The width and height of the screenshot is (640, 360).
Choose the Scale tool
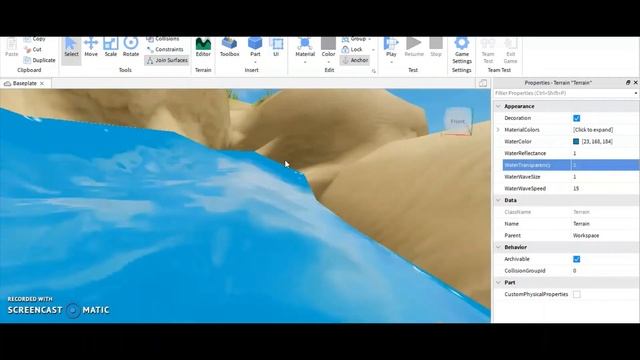point(111,47)
